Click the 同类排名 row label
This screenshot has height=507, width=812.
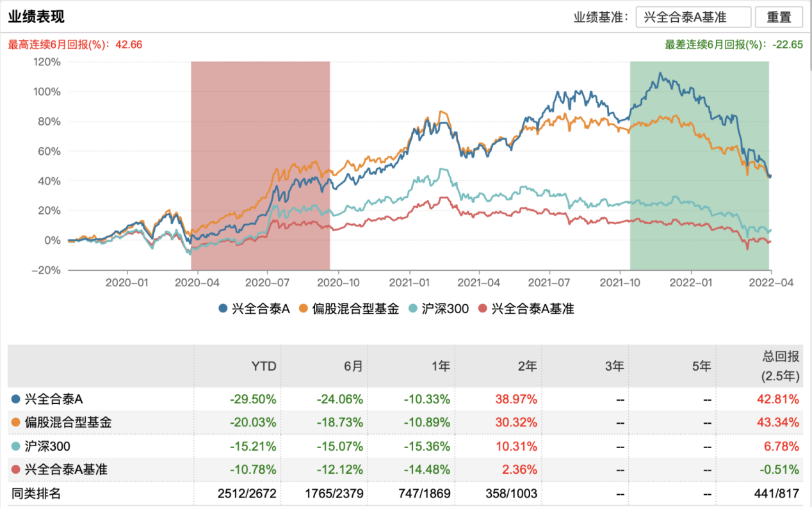click(x=36, y=494)
